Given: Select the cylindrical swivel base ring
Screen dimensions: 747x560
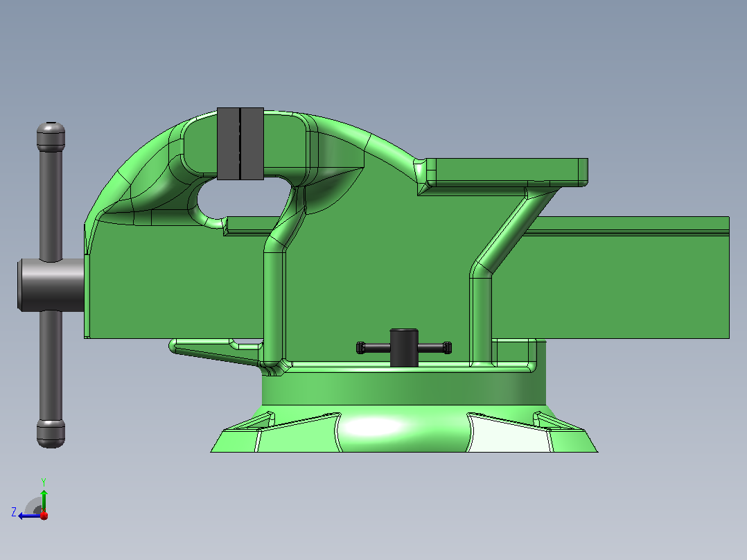Looking at the screenshot, I should click(403, 388).
